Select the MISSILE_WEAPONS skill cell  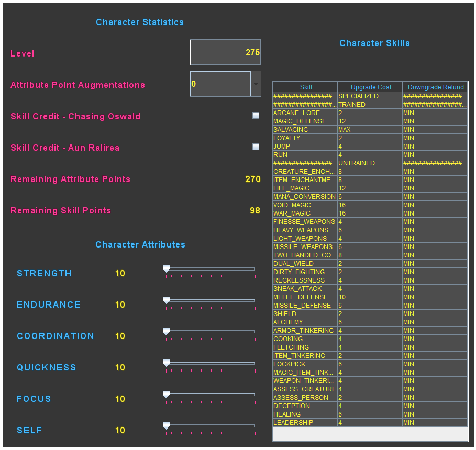click(x=305, y=247)
